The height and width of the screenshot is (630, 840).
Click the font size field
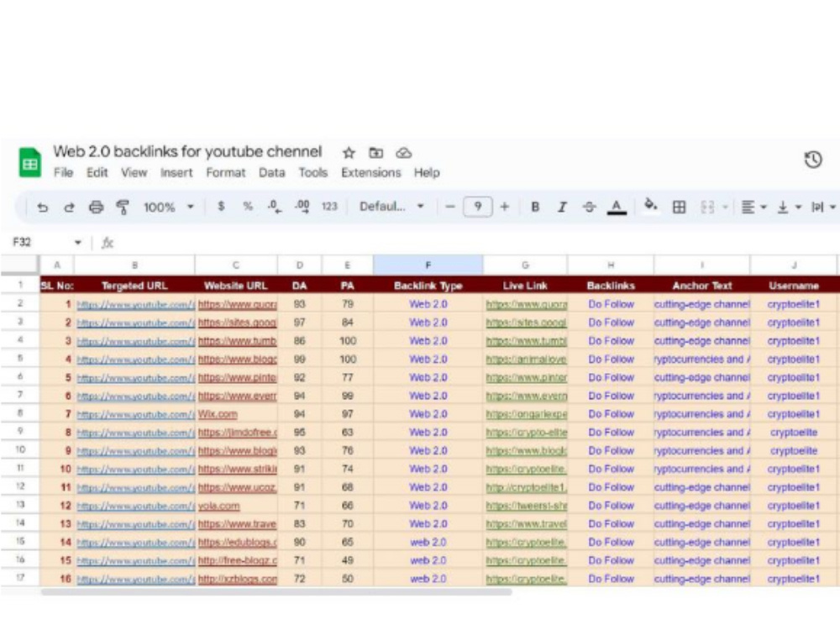[x=477, y=207]
